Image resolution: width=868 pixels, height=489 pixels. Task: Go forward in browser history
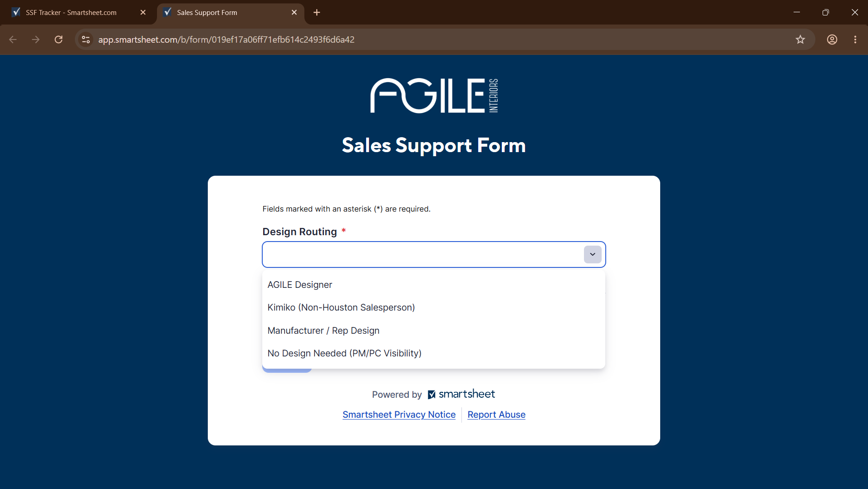click(36, 40)
